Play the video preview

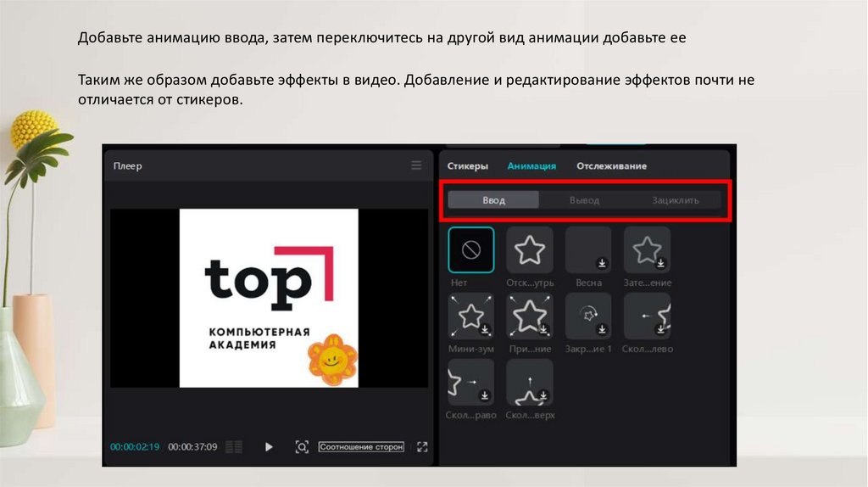(269, 446)
